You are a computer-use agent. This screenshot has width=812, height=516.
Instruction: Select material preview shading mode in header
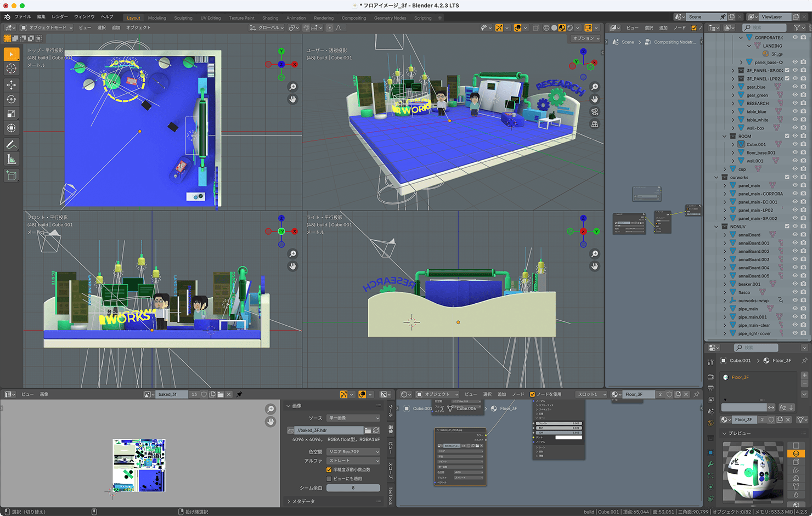[x=562, y=27]
